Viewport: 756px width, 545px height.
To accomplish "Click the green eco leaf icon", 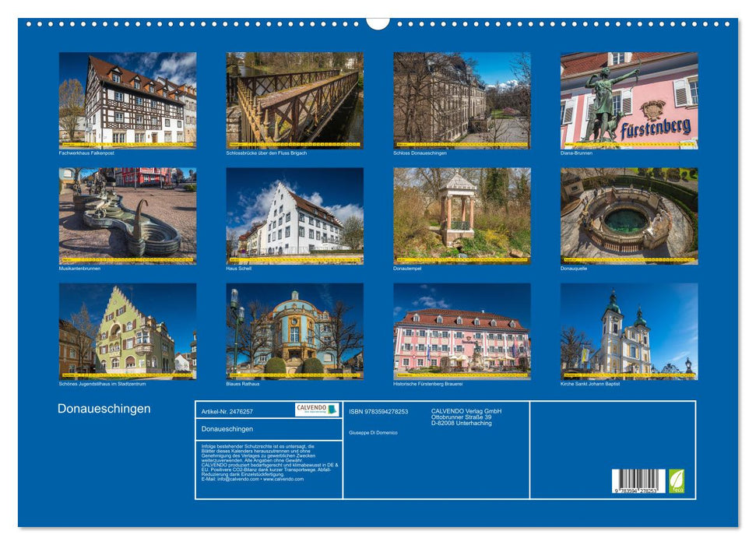I will pos(676,481).
